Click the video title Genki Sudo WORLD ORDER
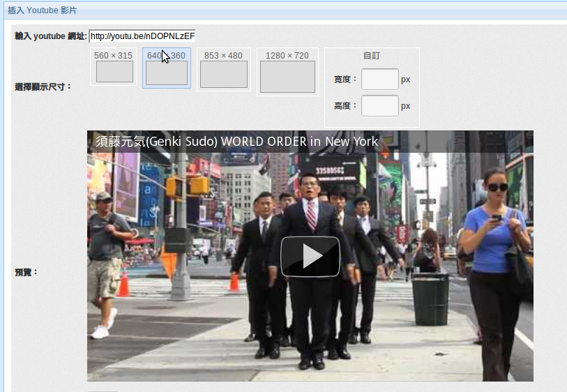567x392 pixels. coord(237,142)
